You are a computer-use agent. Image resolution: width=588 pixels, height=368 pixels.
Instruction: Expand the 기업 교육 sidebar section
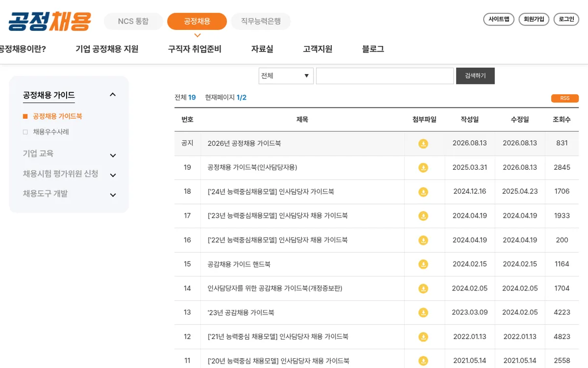tap(113, 156)
